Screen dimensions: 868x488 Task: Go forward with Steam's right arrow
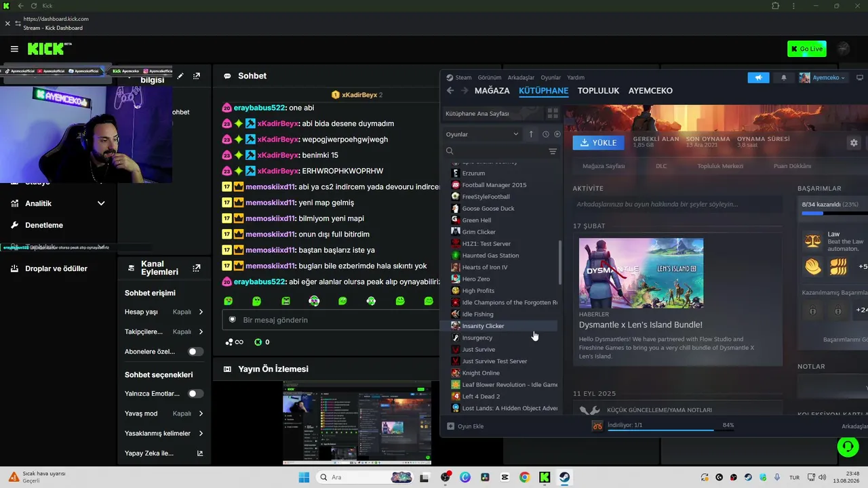pos(465,91)
